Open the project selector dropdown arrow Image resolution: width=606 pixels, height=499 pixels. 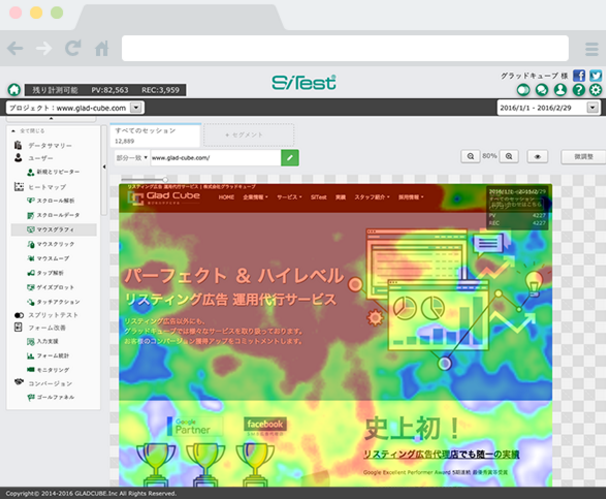(x=136, y=107)
